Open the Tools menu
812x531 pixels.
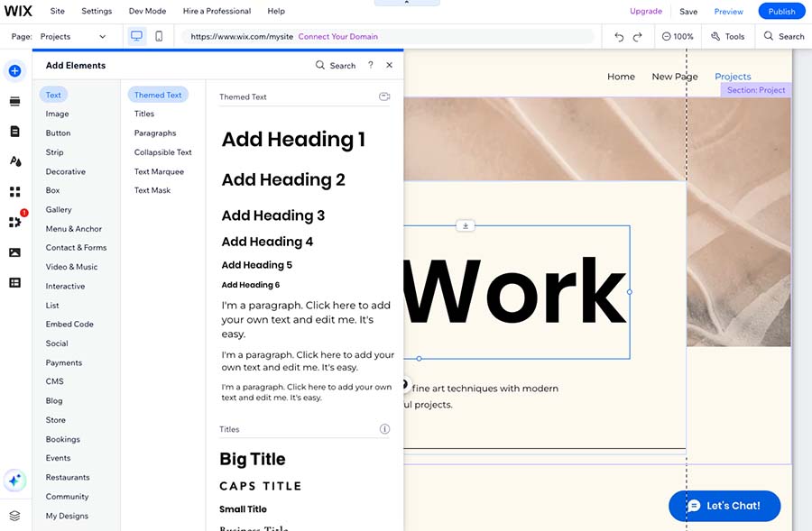point(727,37)
